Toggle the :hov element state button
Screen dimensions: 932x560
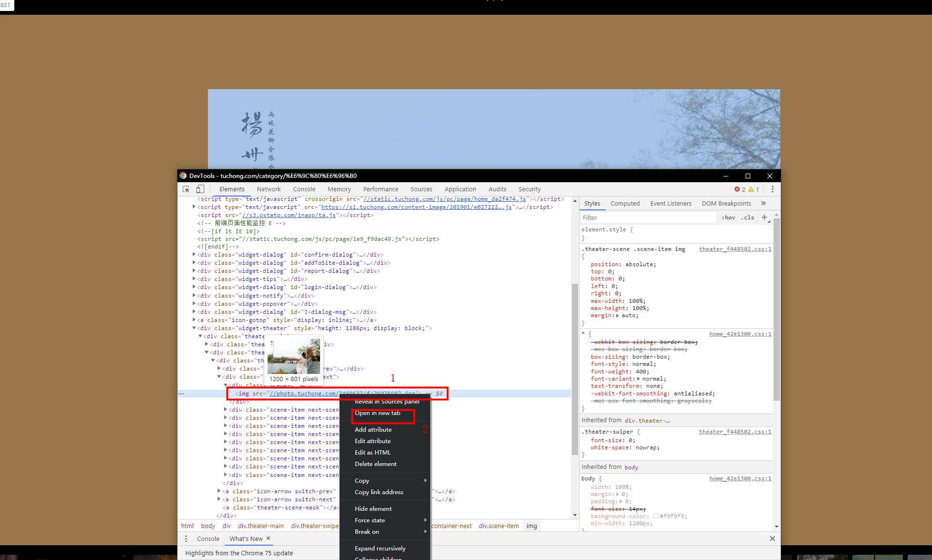pyautogui.click(x=728, y=218)
